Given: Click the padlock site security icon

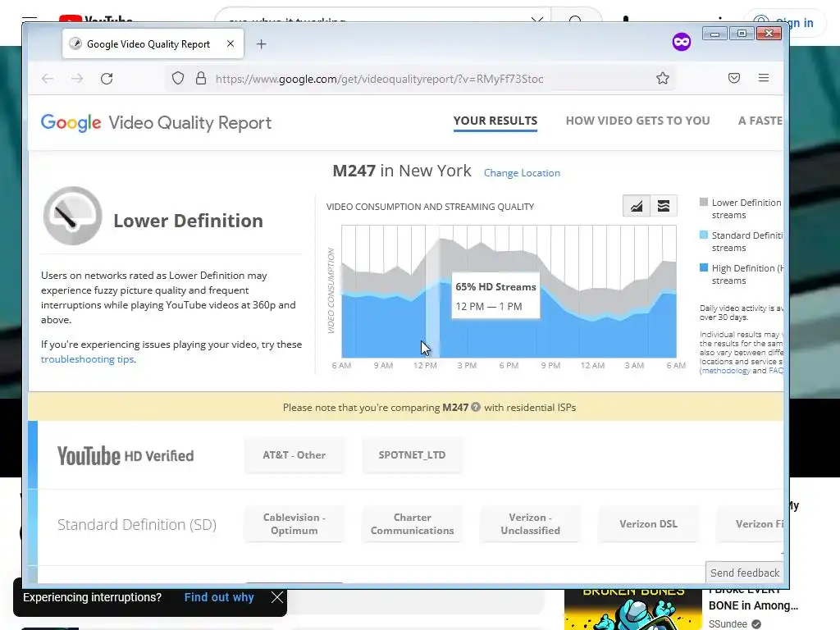Looking at the screenshot, I should tap(201, 79).
